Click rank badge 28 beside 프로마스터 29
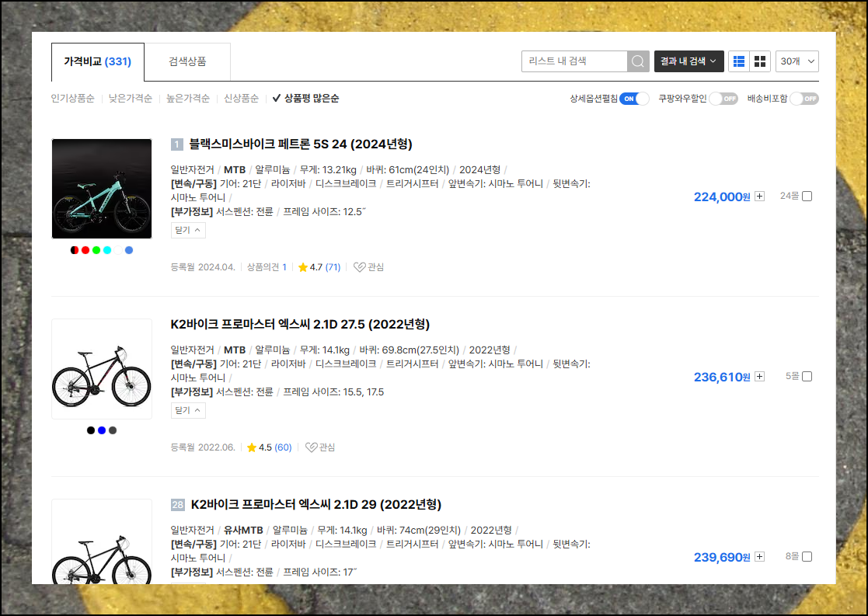Image resolution: width=868 pixels, height=616 pixels. pos(178,505)
